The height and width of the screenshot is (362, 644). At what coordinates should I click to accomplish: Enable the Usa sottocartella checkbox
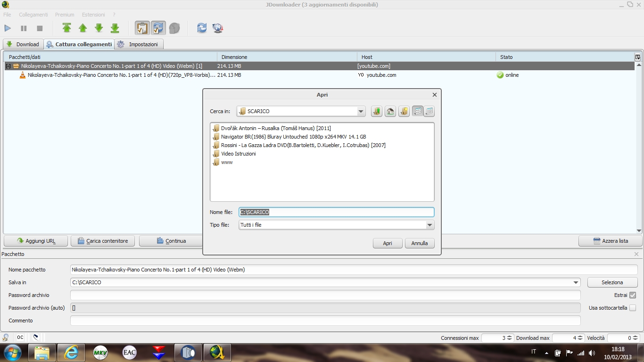633,308
